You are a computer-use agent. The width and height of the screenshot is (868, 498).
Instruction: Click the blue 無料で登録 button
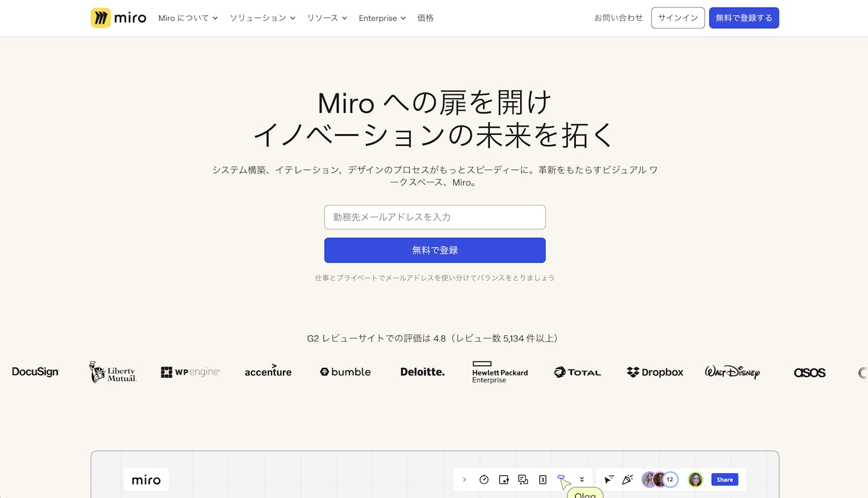[435, 250]
